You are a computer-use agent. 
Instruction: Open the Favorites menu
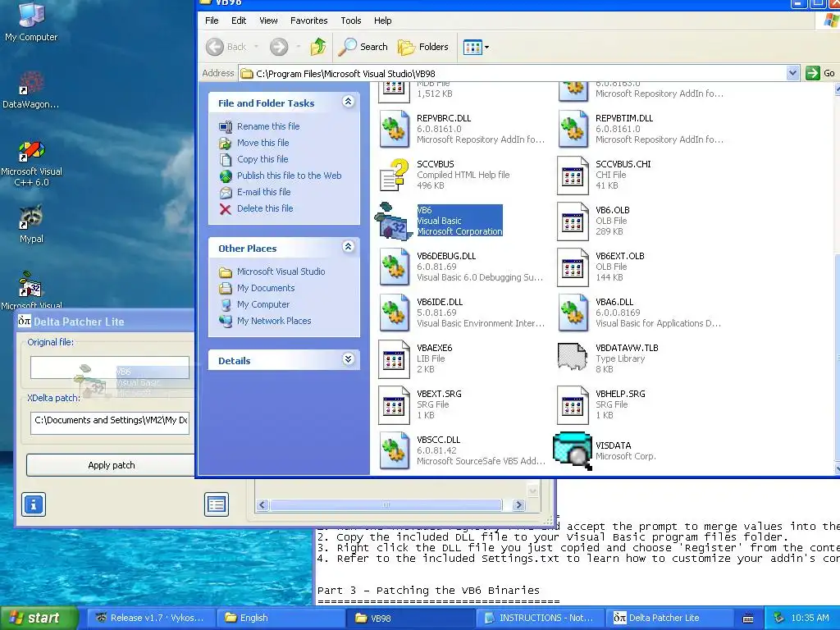point(308,21)
